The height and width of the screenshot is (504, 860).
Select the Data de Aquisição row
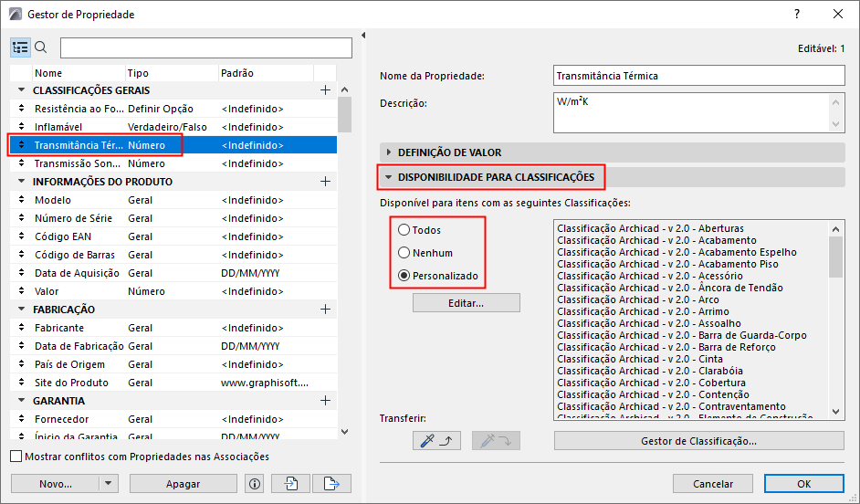(173, 273)
